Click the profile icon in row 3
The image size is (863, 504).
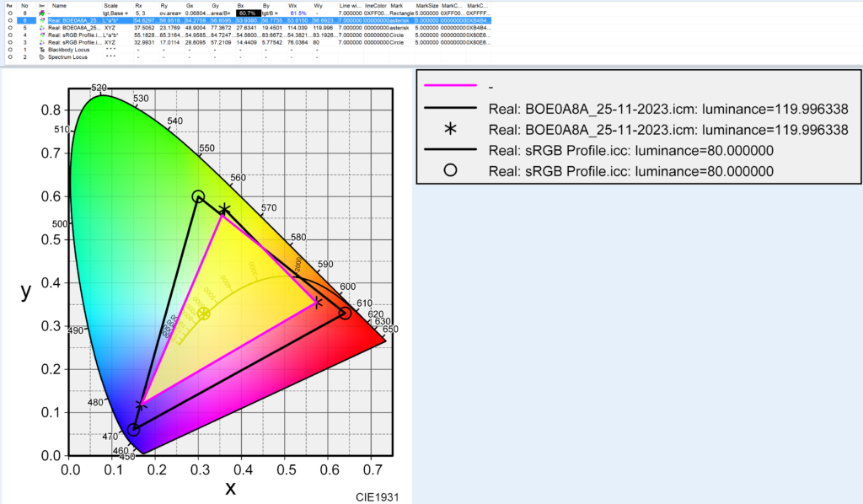coord(42,42)
